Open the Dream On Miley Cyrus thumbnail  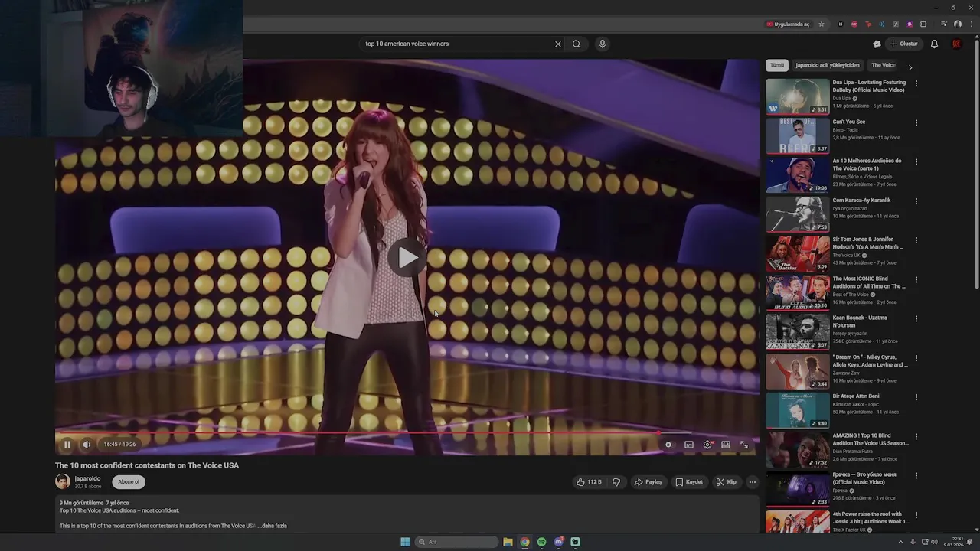(797, 371)
